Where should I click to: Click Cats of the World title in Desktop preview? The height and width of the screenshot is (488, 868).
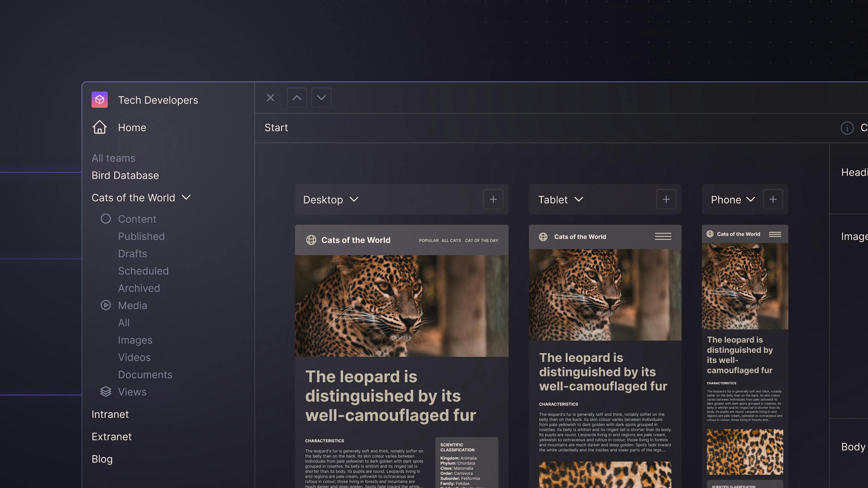356,240
